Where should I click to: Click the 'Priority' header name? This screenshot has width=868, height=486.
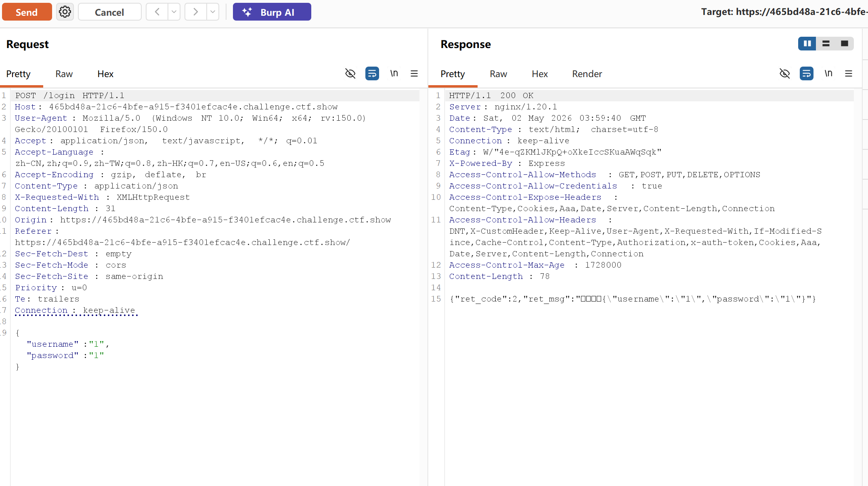[x=36, y=288]
